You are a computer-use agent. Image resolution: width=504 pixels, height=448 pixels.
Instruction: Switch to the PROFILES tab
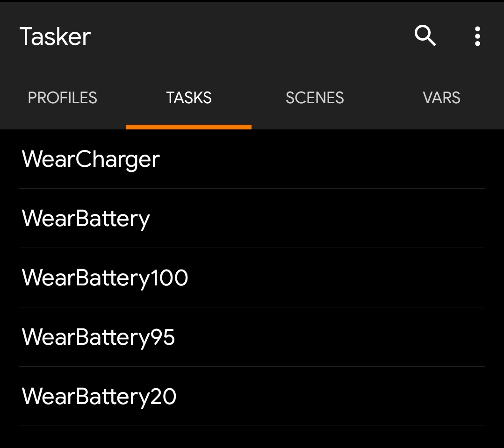[62, 98]
